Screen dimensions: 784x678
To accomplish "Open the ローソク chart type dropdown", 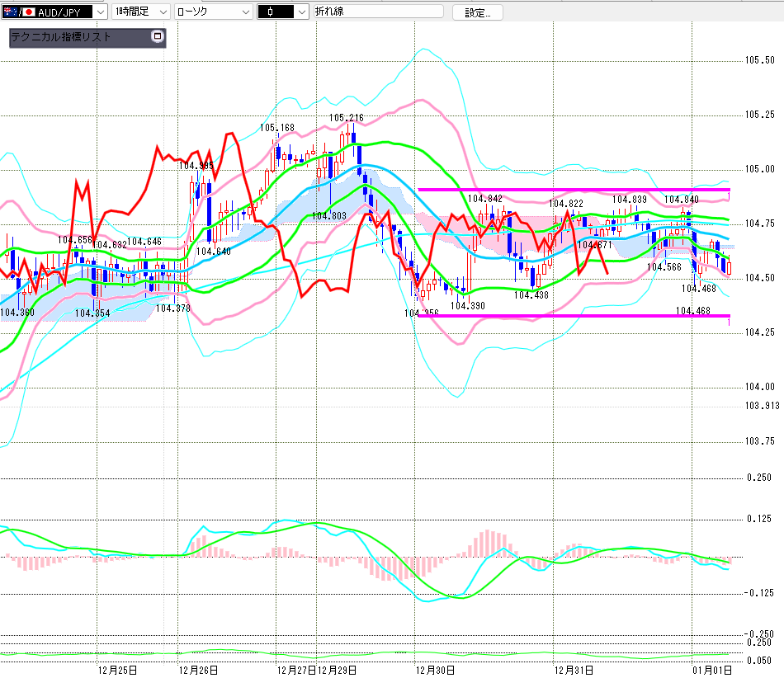I will coord(215,12).
